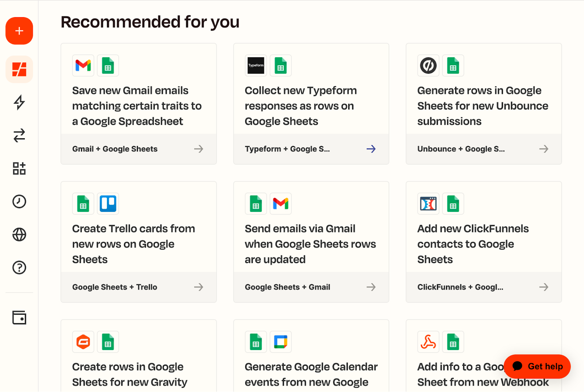Open My Apps via the grid-plus sidebar icon
Viewport: 584px width, 392px height.
point(19,168)
